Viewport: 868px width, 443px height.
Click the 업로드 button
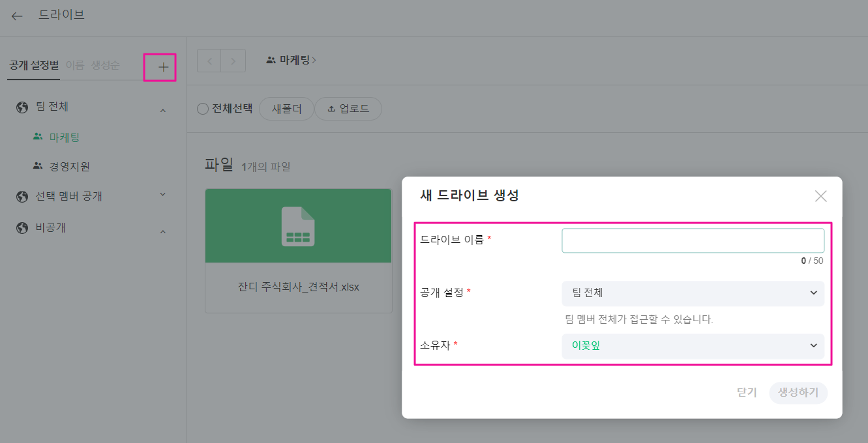click(348, 109)
